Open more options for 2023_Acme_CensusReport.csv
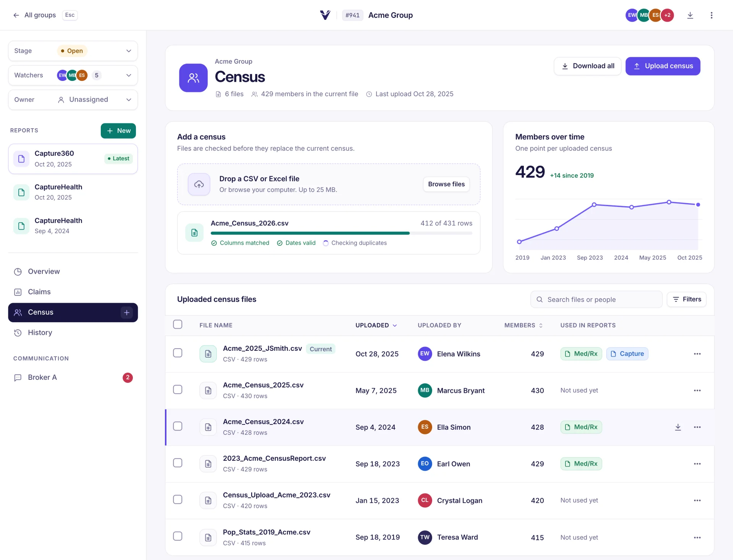This screenshot has width=733, height=560. point(697,464)
